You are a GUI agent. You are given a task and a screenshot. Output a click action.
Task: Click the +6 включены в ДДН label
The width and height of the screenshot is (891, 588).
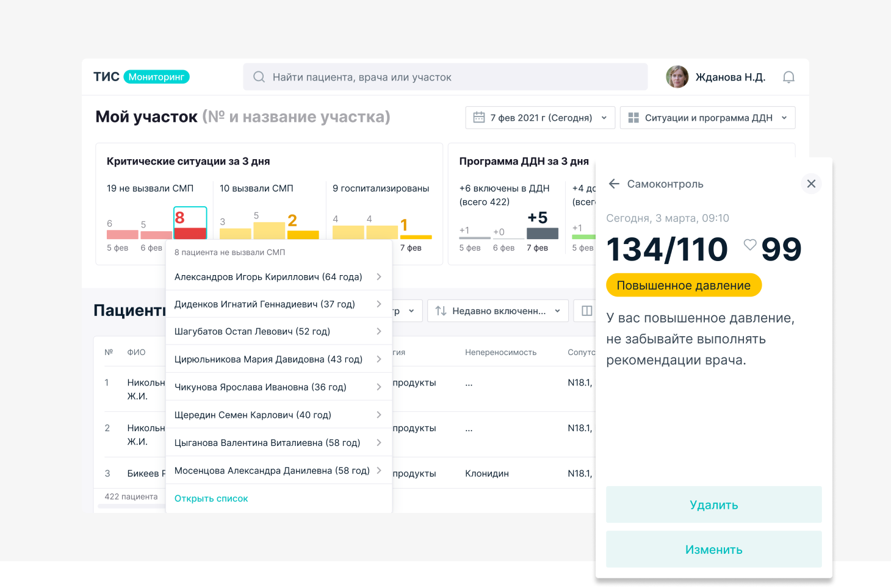504,188
